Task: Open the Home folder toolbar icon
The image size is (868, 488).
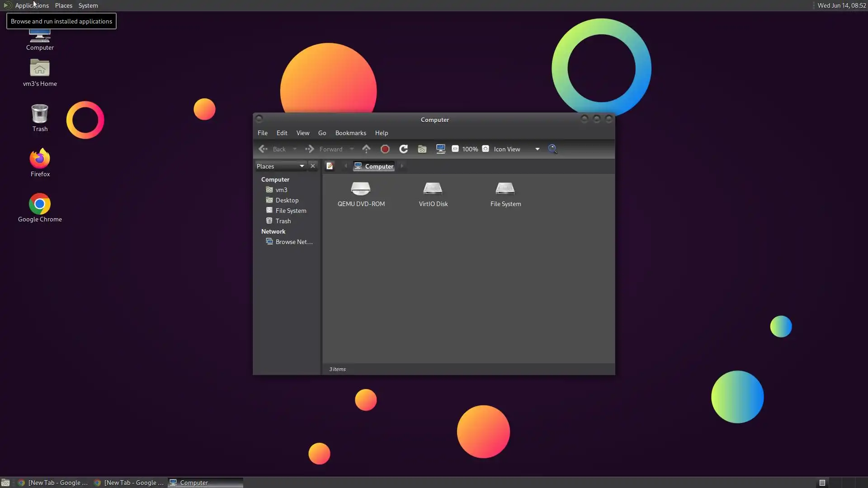Action: point(422,149)
